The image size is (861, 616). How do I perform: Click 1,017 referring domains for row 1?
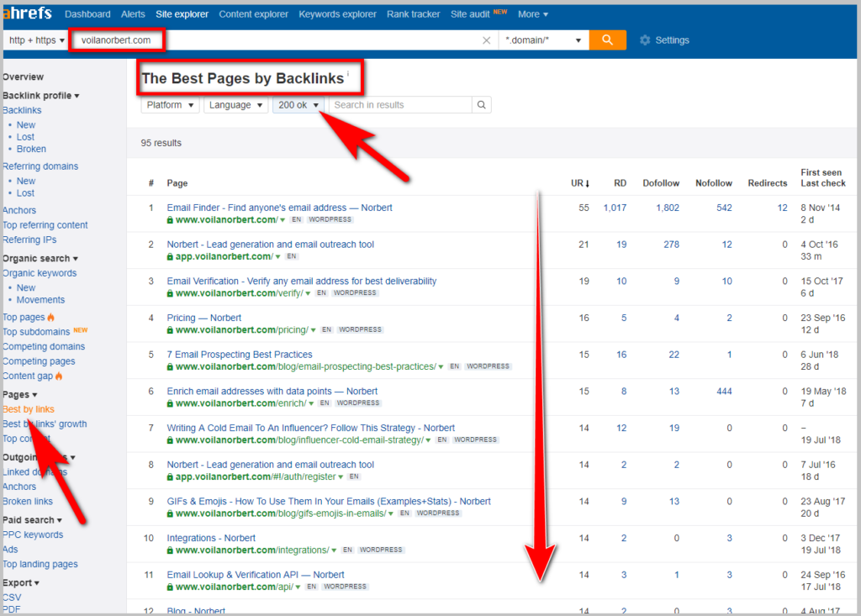coord(615,208)
